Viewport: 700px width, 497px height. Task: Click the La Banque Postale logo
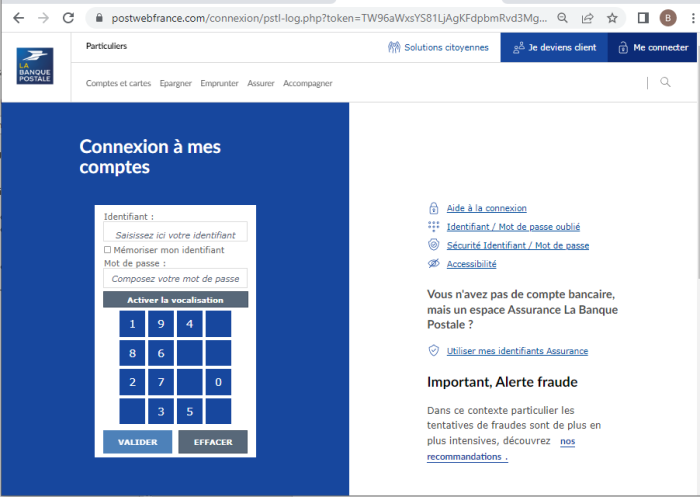35,66
